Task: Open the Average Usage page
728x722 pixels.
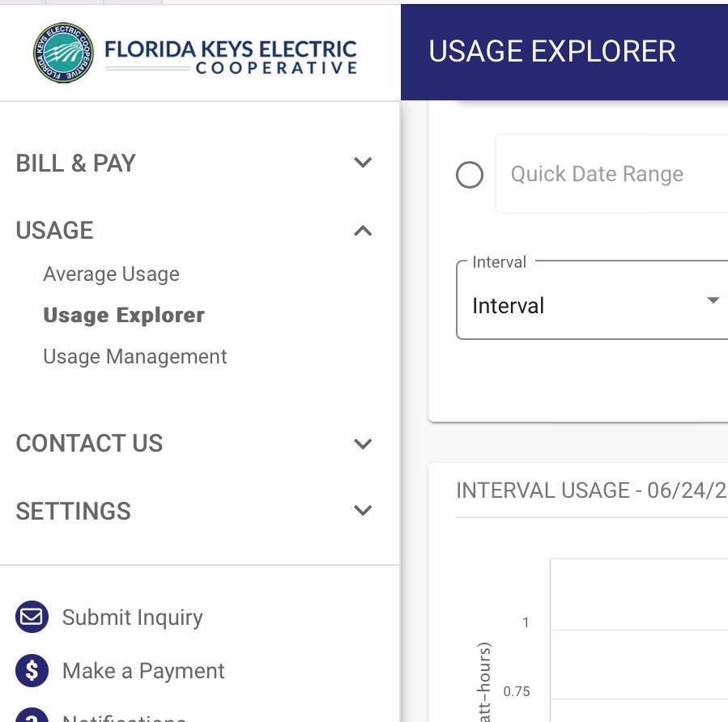Action: 111,274
